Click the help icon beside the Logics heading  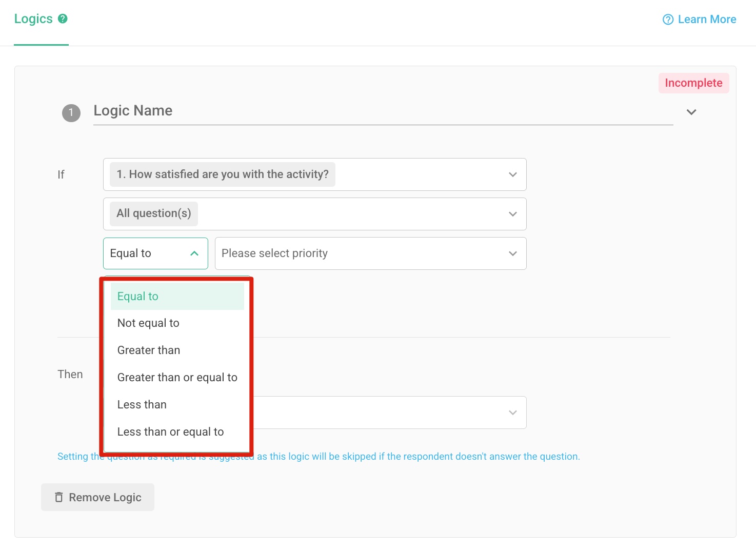click(63, 18)
